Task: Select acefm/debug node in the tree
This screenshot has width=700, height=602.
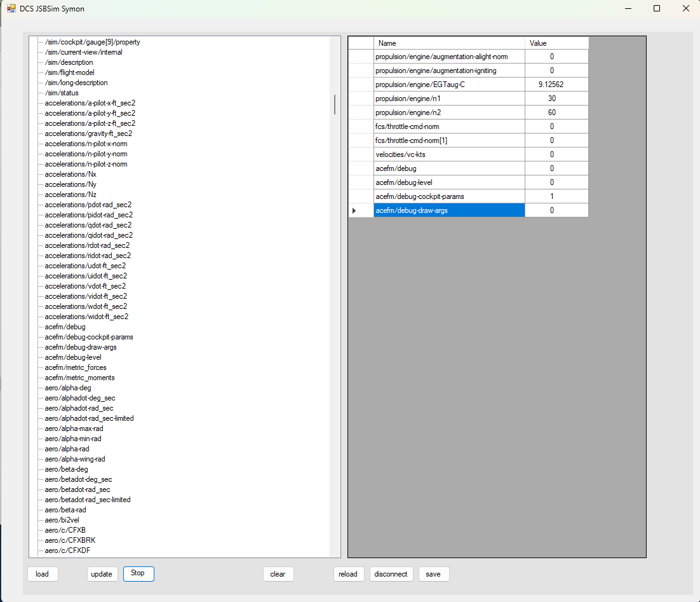Action: click(65, 327)
